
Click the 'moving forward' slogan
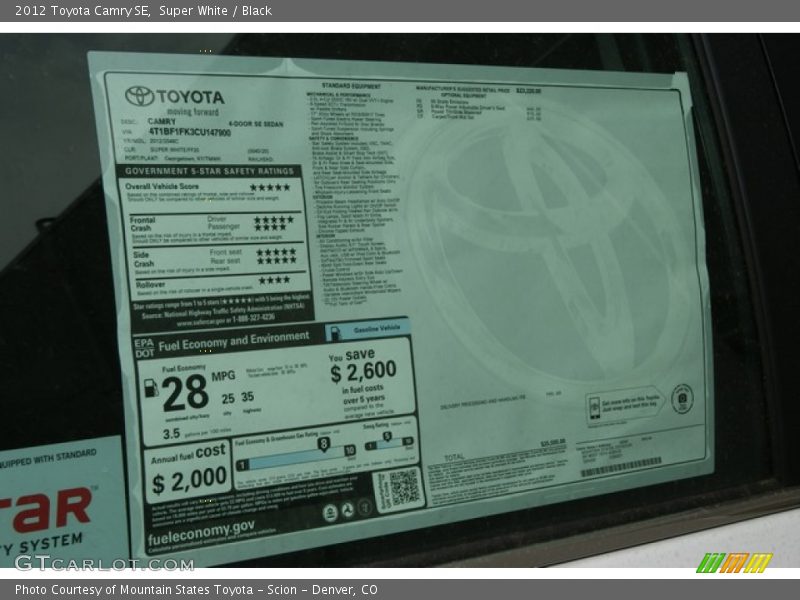click(193, 112)
